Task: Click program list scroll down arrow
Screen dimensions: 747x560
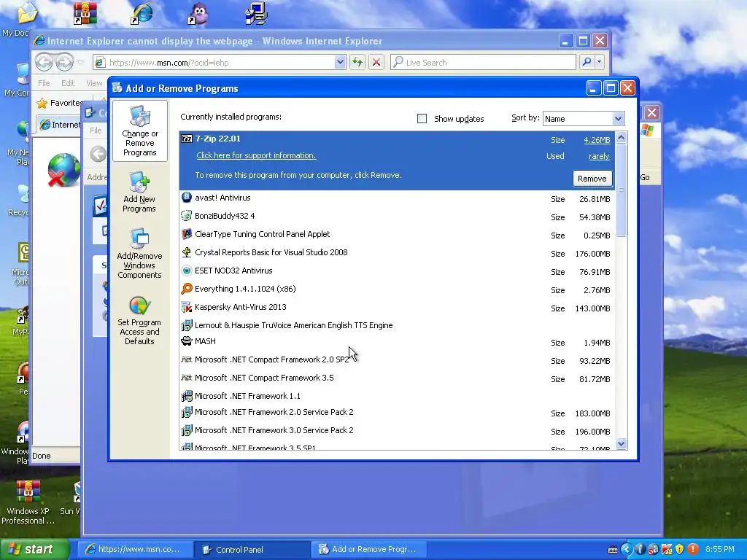Action: [x=622, y=444]
